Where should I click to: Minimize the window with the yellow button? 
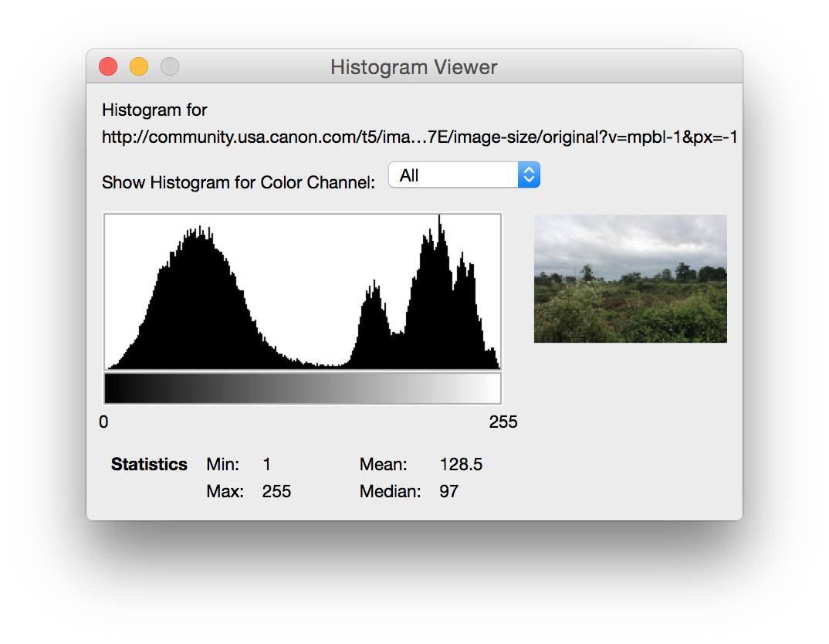139,67
